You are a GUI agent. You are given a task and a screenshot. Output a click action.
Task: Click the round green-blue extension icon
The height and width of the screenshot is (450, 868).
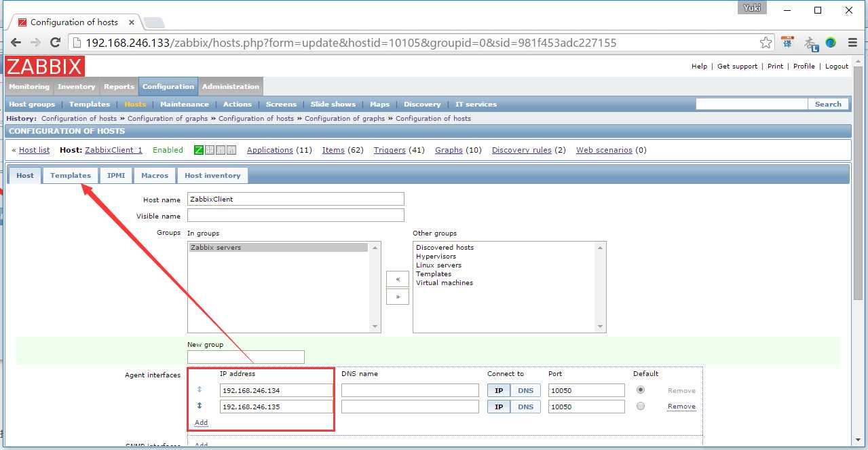click(831, 42)
